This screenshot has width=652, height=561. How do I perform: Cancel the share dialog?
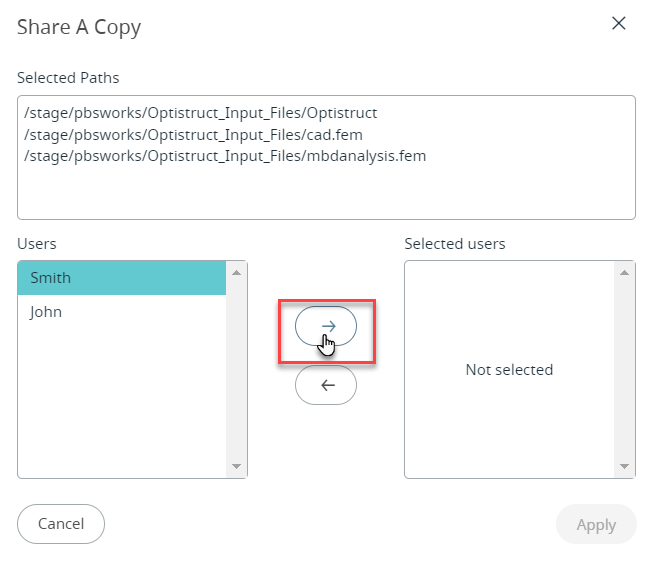click(x=61, y=523)
